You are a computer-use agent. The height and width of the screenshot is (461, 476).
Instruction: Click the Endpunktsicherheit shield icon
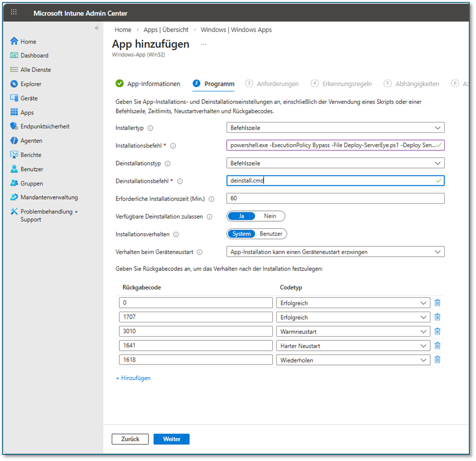[x=14, y=126]
